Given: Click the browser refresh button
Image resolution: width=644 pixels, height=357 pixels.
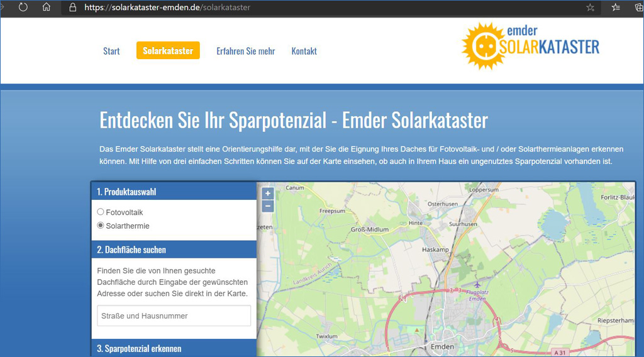Looking at the screenshot, I should click(23, 8).
